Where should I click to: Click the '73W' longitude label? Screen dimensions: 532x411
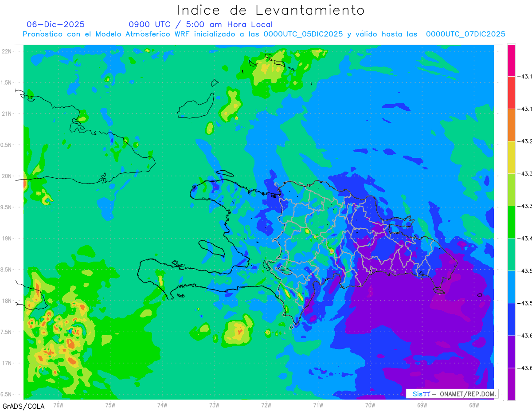214,405
